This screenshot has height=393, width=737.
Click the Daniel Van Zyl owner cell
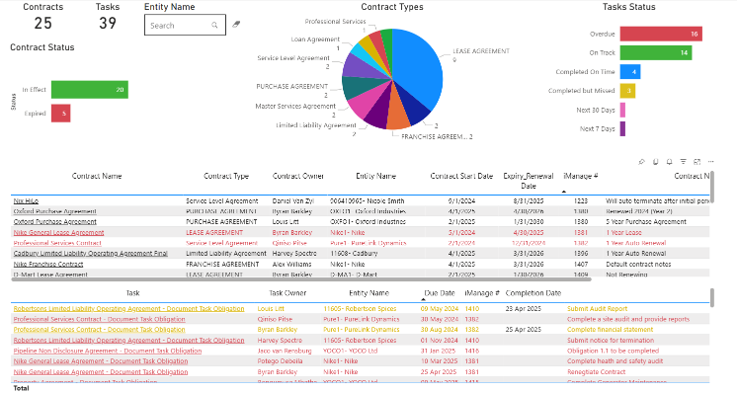click(293, 201)
